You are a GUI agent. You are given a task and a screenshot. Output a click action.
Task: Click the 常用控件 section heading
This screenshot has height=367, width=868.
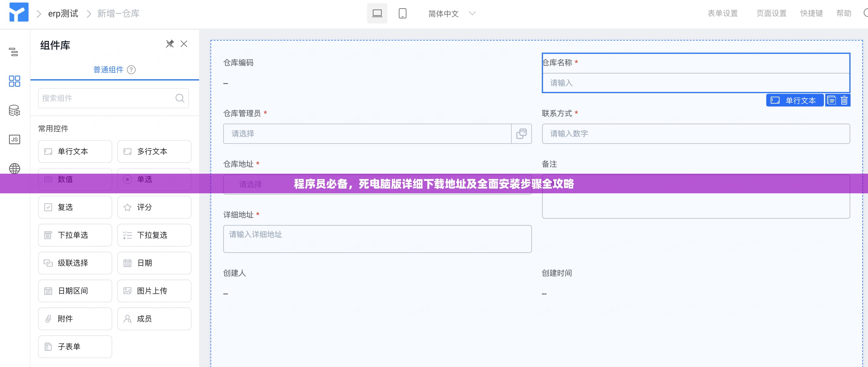pyautogui.click(x=53, y=128)
